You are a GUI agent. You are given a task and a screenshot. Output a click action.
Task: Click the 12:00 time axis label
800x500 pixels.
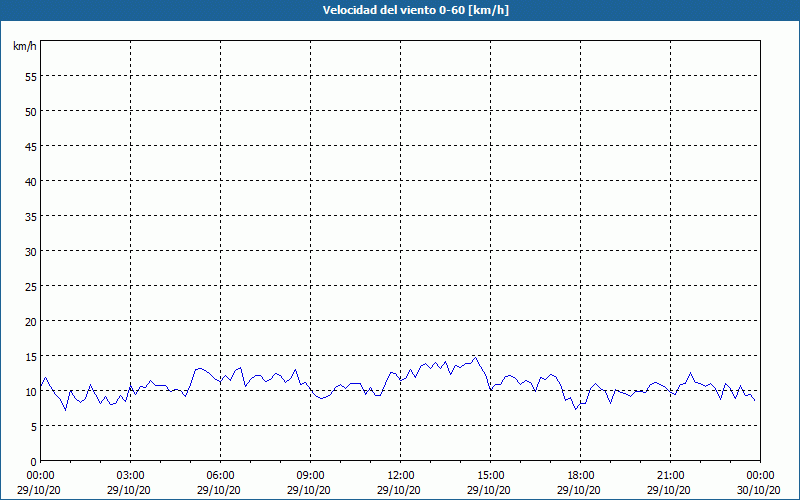click(401, 475)
